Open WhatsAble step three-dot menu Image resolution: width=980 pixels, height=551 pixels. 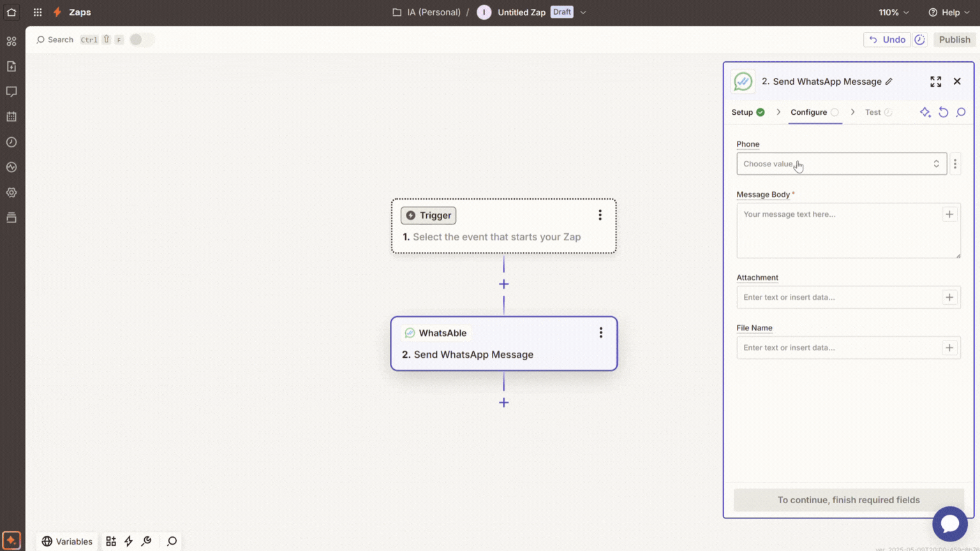pyautogui.click(x=600, y=333)
